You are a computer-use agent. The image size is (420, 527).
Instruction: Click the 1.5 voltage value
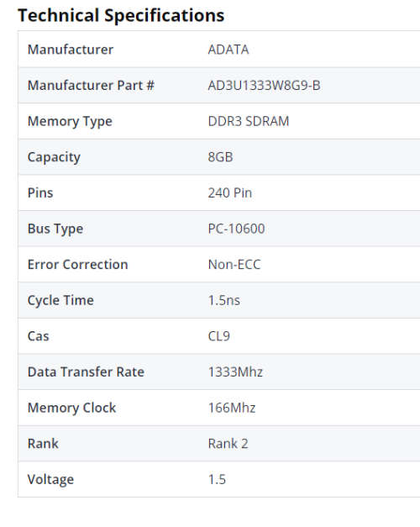pyautogui.click(x=217, y=479)
